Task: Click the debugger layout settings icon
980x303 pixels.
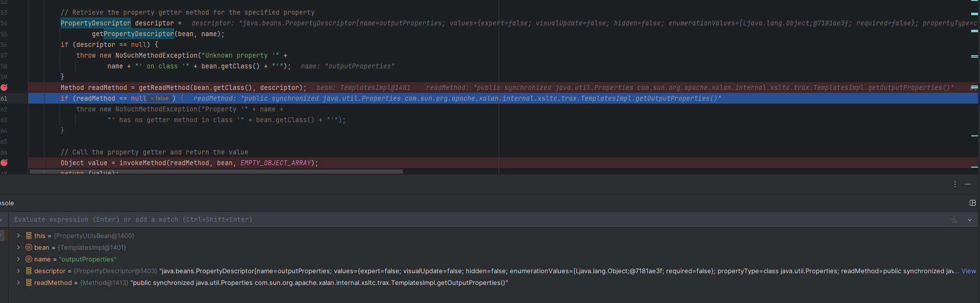Action: coord(972,203)
